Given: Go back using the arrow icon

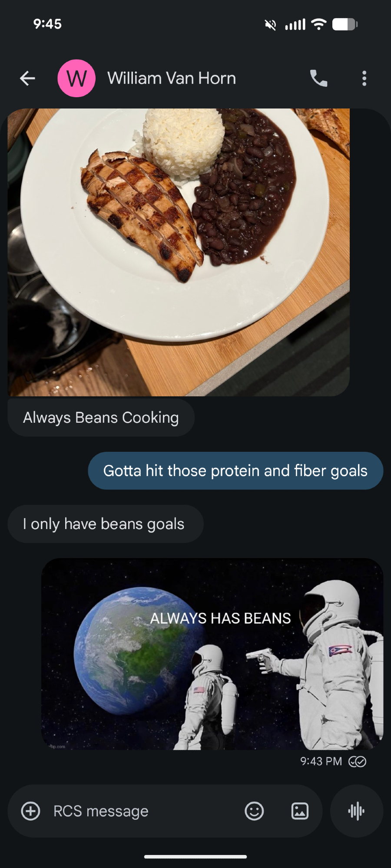Looking at the screenshot, I should (27, 79).
